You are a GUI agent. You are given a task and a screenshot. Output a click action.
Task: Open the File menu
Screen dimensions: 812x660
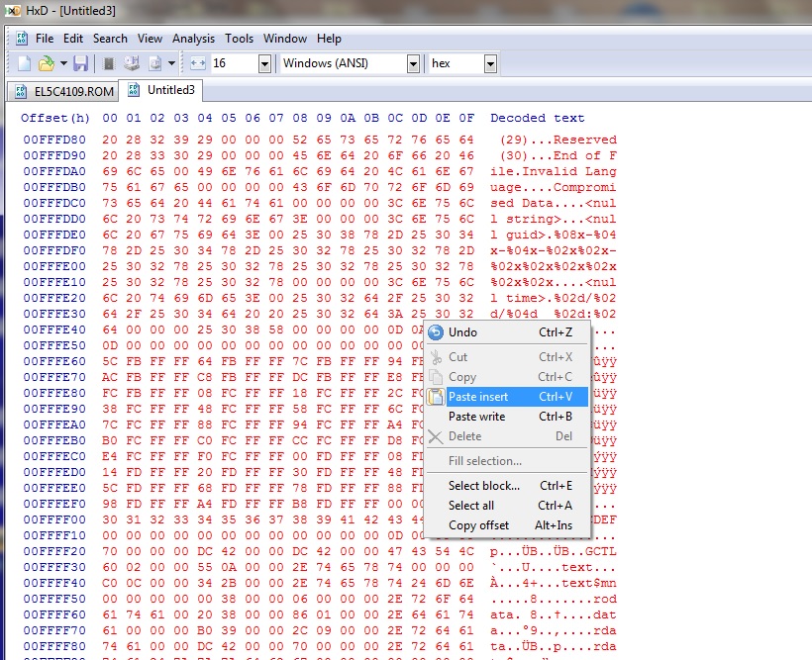click(45, 39)
